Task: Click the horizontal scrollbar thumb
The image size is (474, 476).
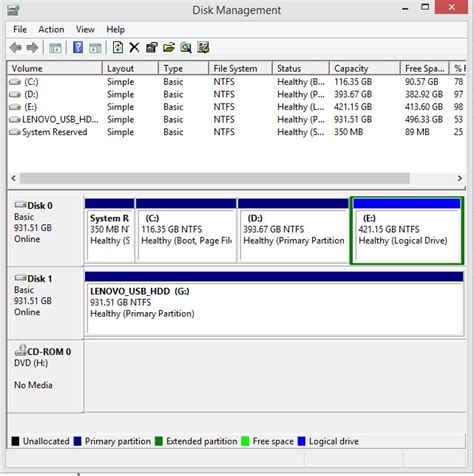Action: 215,178
